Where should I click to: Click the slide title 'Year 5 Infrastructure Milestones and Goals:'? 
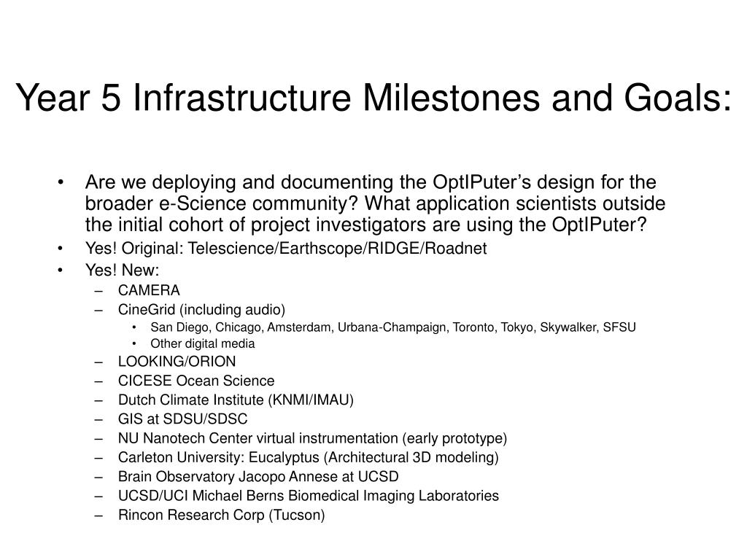pyautogui.click(x=373, y=98)
